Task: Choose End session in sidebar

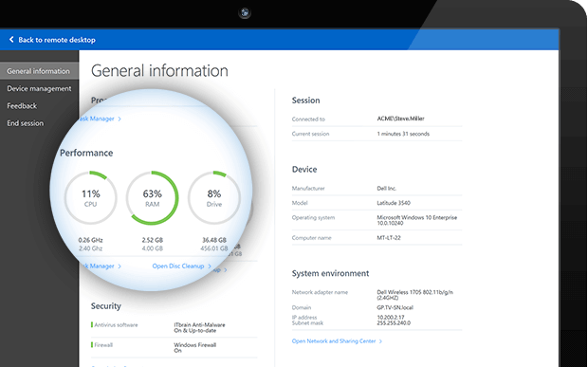Action: [x=25, y=123]
